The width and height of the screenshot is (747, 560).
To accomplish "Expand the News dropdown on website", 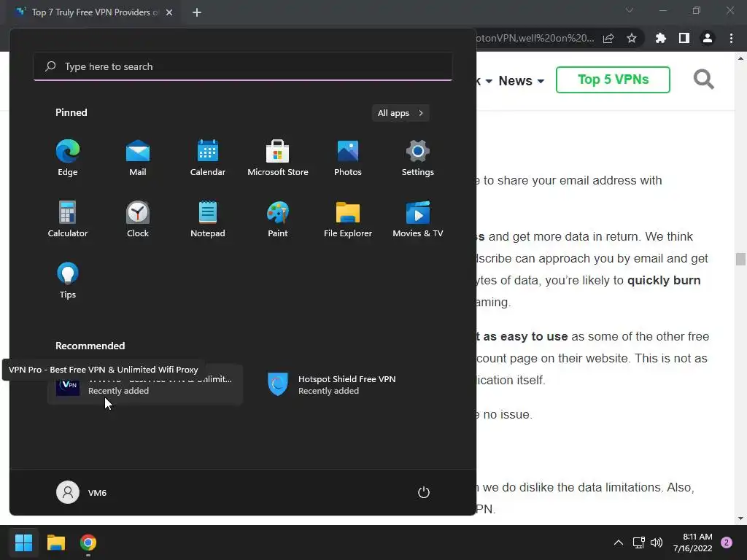I will point(521,81).
